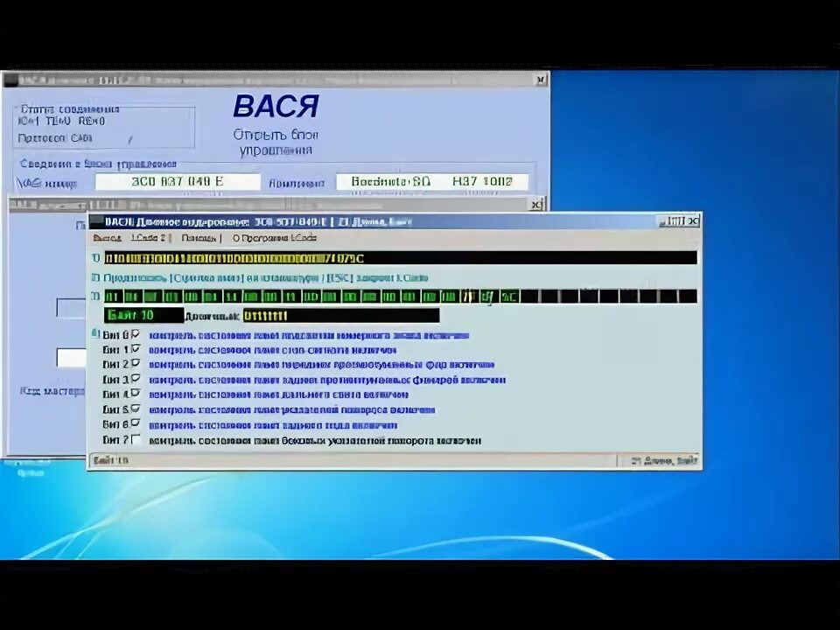Toggle the Бит 3 checkbox
This screenshot has height=630, width=840.
pyautogui.click(x=136, y=378)
